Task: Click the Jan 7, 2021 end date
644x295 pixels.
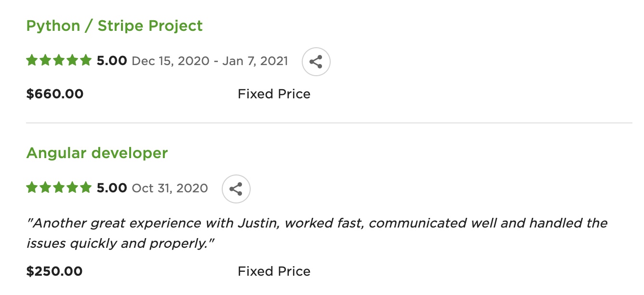Action: tap(255, 61)
